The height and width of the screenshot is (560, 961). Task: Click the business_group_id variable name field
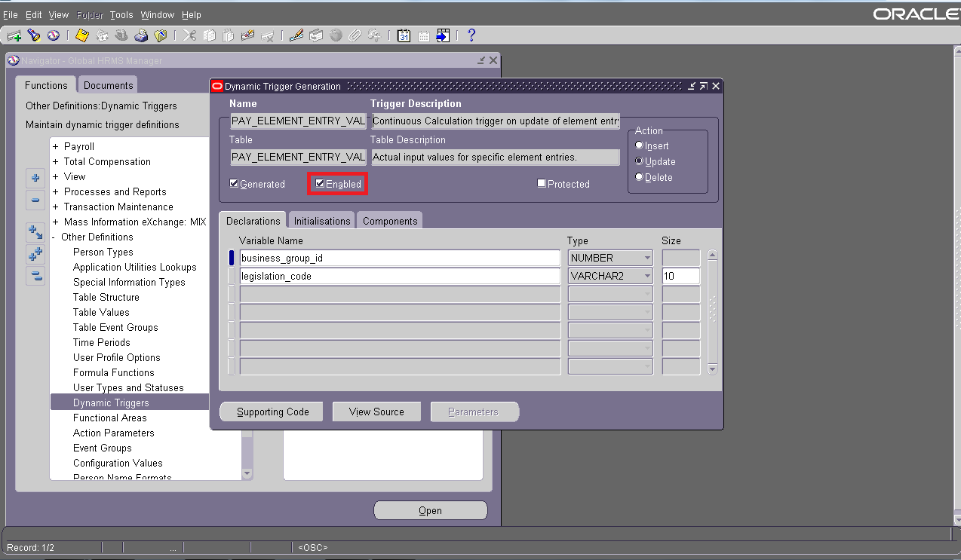coord(400,258)
